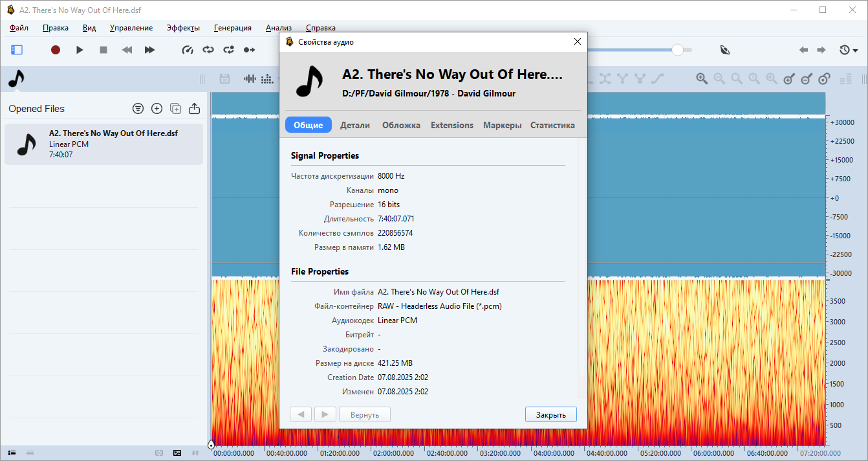This screenshot has height=461, width=868.
Task: Open the history clock dropdown
Action: coord(848,50)
